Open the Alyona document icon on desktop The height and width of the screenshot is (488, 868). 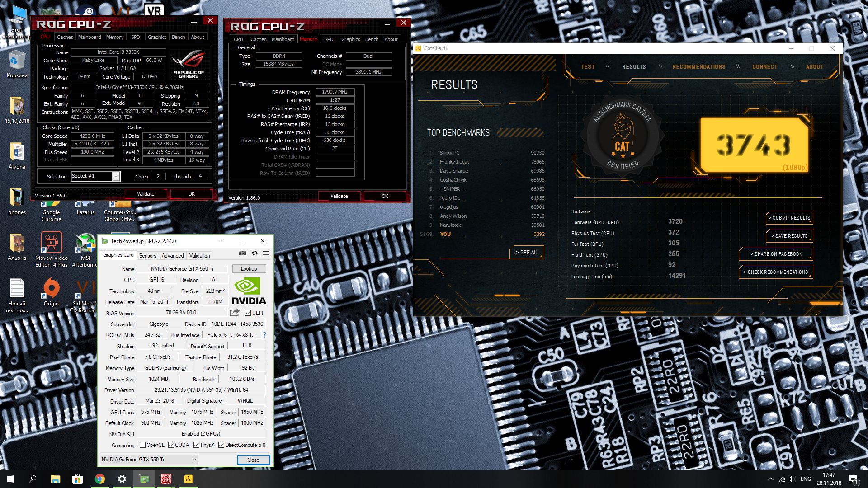(17, 155)
